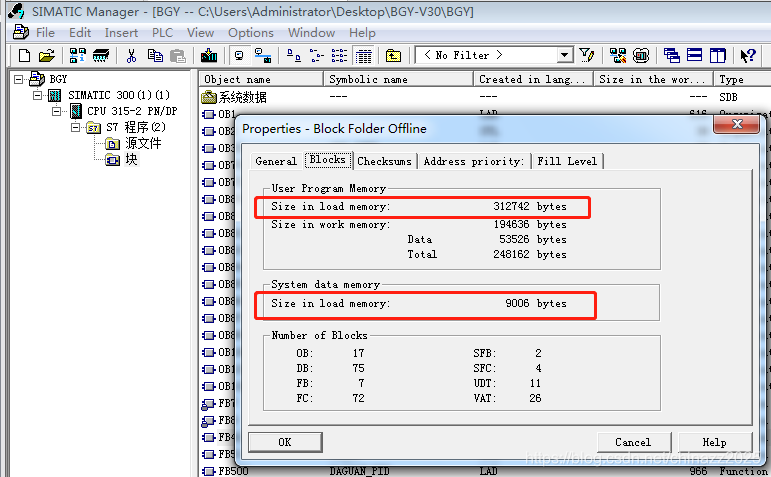Click Cancel in Properties dialog
771x477 pixels.
(x=633, y=442)
